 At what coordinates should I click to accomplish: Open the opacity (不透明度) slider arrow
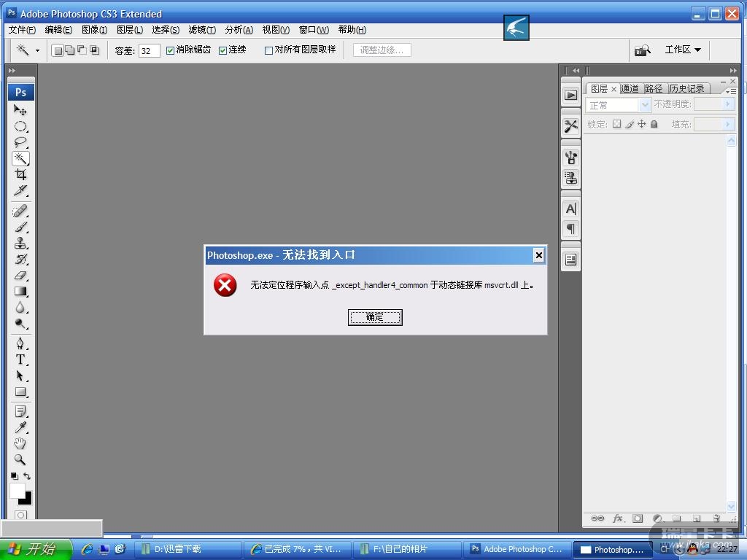727,104
